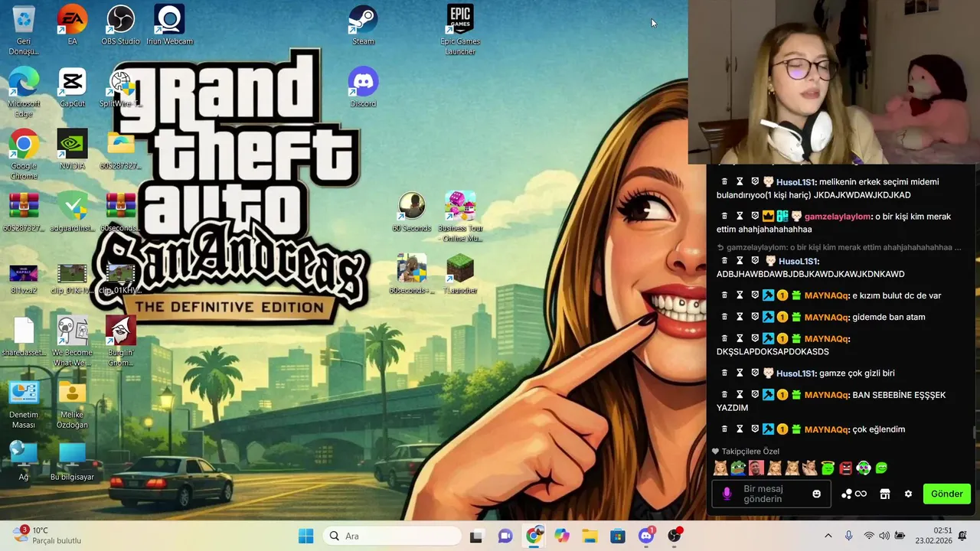980x551 pixels.
Task: Open the Melike Özdoğan user folder
Action: (x=72, y=403)
